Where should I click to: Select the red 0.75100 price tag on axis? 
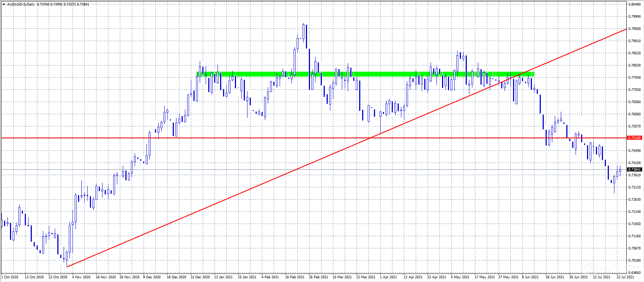[x=635, y=138]
